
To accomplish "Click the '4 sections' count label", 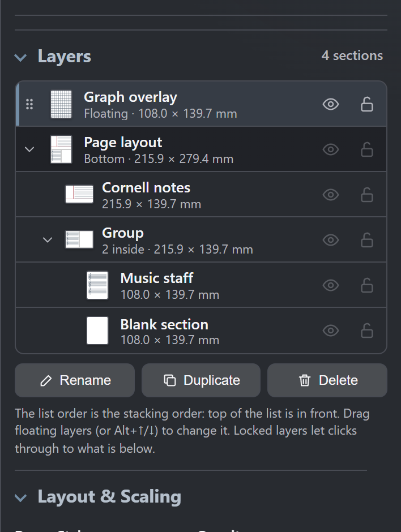I will pyautogui.click(x=352, y=55).
